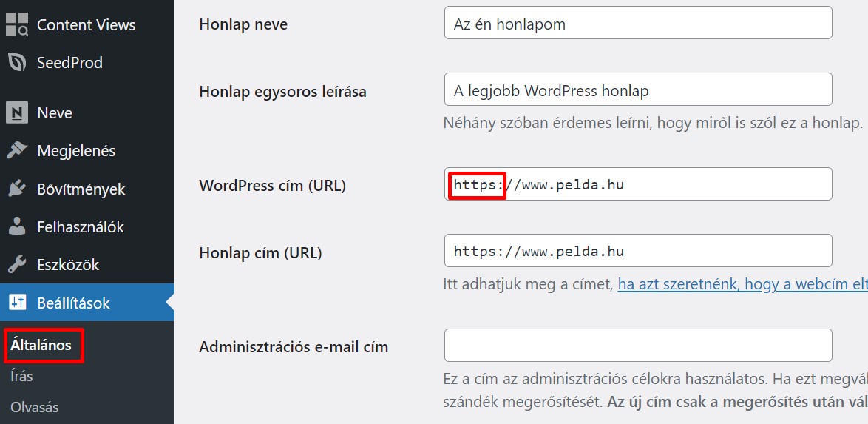
Task: Click the Beállítások sliders icon
Action: click(17, 303)
